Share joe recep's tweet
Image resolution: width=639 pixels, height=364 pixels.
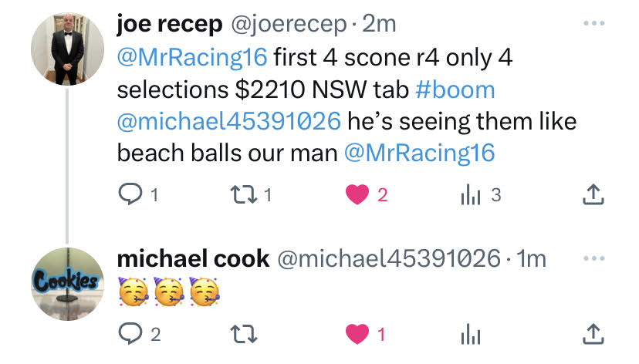(593, 194)
